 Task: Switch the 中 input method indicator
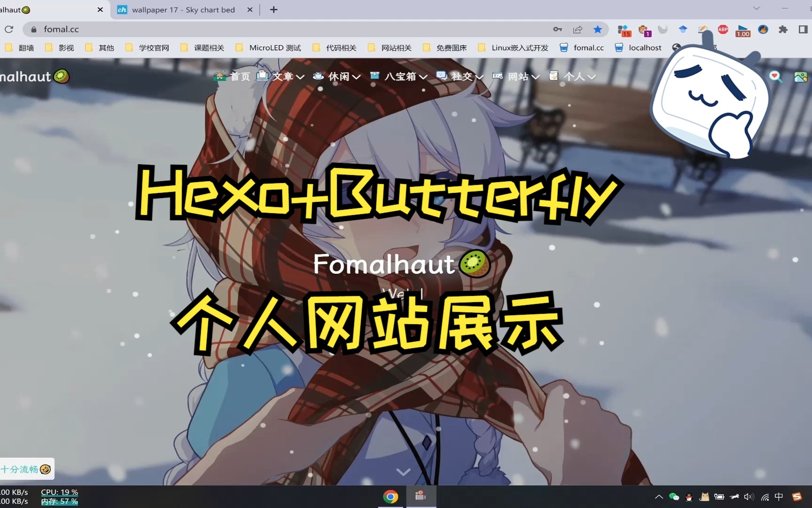(x=779, y=497)
